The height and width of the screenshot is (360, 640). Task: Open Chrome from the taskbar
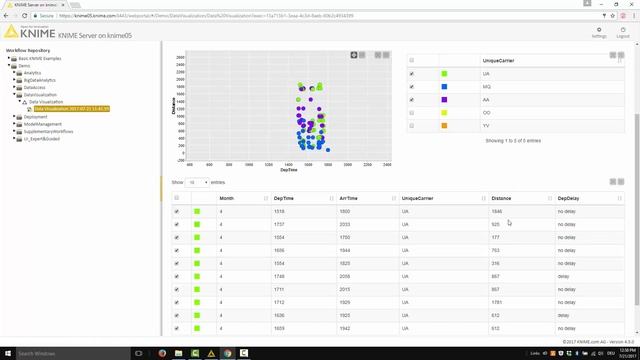(227, 353)
